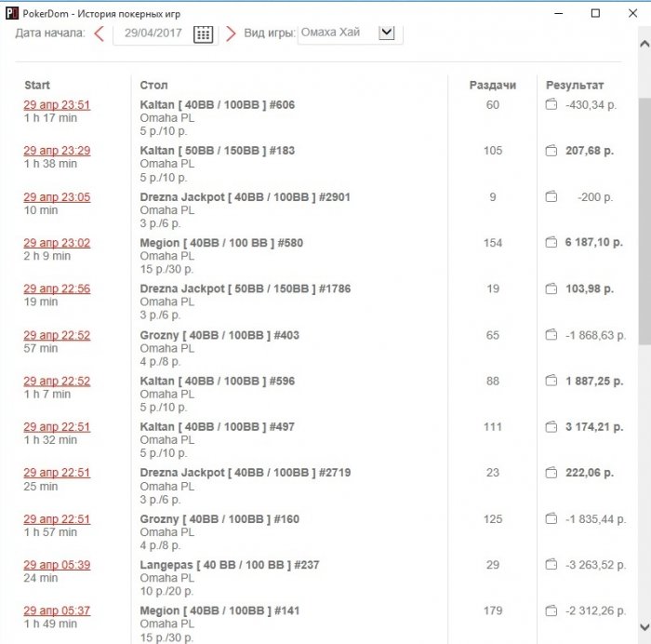The image size is (651, 644).
Task: Click the wallet icon next to -3 263,52 р.
Action: [551, 564]
